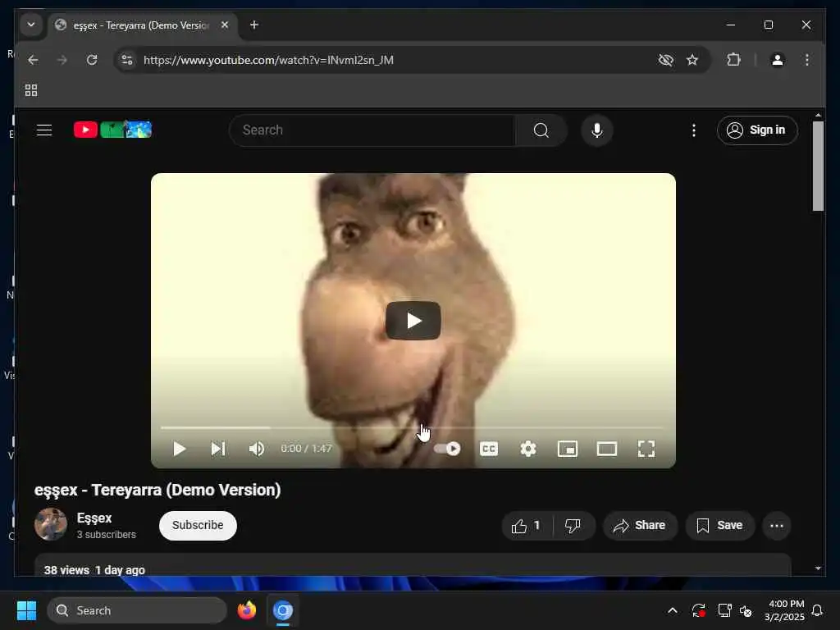
Task: Click the sync tray icon with red dot
Action: pyautogui.click(x=699, y=610)
